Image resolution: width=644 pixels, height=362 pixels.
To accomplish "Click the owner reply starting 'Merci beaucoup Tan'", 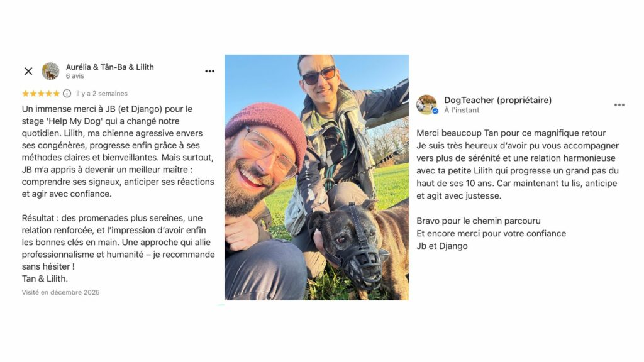I will click(x=516, y=164).
